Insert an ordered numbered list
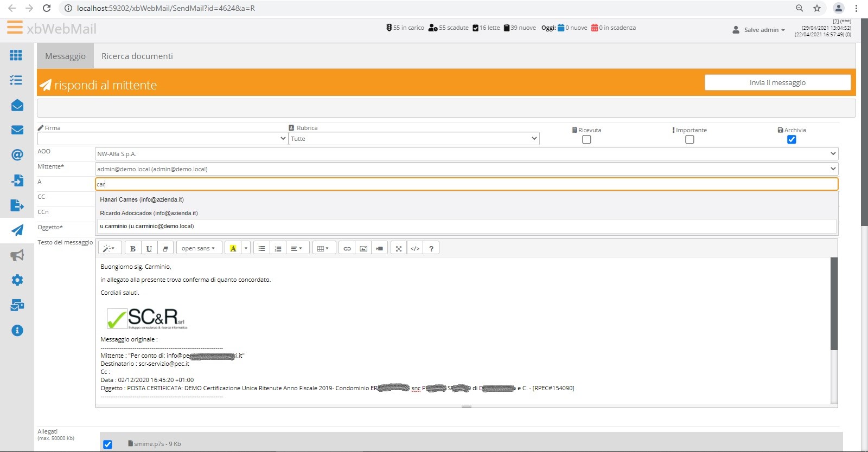The height and width of the screenshot is (452, 868). [x=278, y=248]
